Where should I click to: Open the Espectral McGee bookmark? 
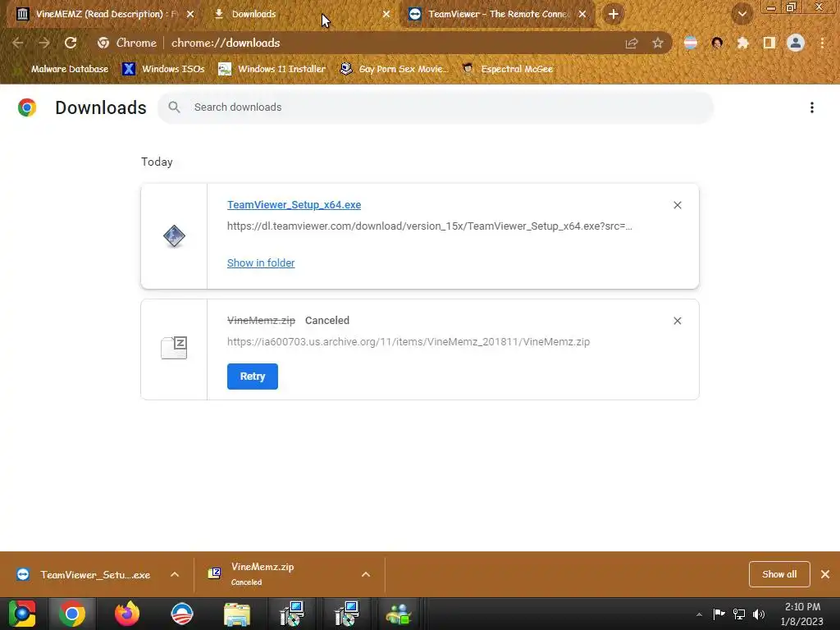coord(507,69)
